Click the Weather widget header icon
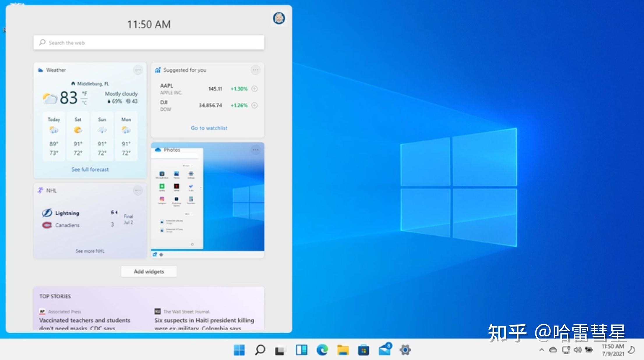644x360 pixels. click(40, 70)
